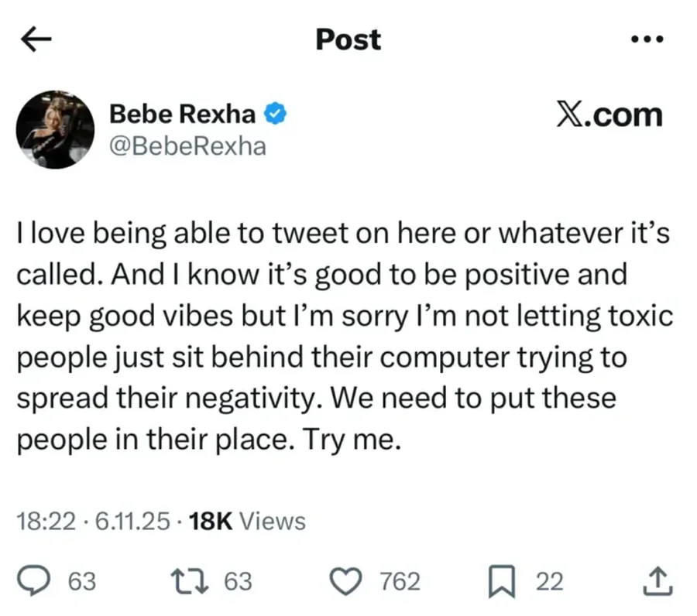Click the verified blue checkmark badge
Screen dimensions: 697x616
(276, 113)
